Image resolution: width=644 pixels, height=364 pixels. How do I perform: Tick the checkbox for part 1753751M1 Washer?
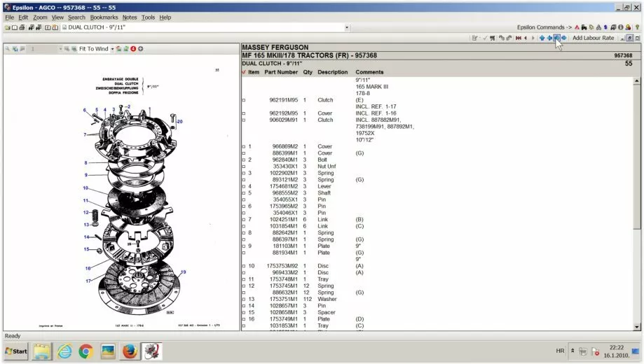[244, 300]
